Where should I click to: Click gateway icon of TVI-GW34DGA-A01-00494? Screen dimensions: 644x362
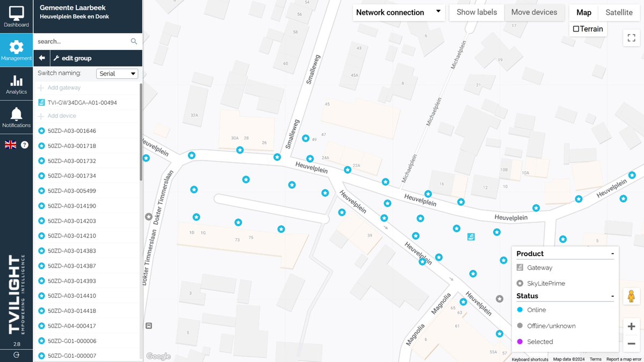point(42,102)
